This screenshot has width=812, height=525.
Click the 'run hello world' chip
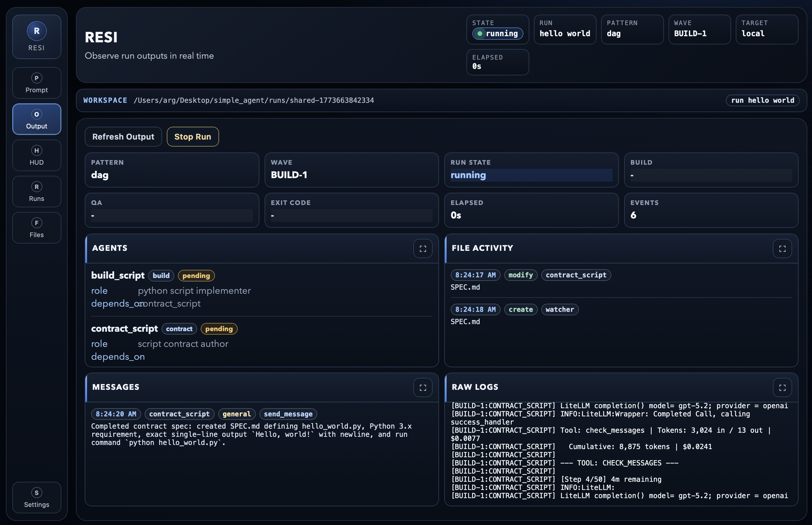[763, 100]
